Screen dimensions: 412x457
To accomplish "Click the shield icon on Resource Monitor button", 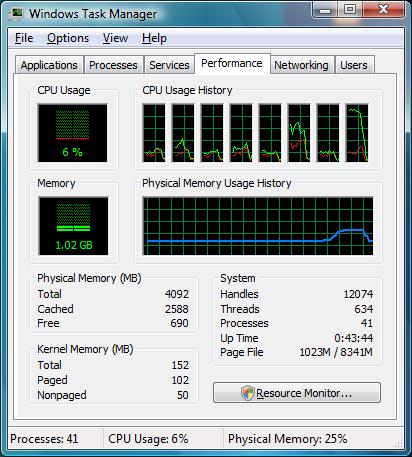I will pos(248,393).
